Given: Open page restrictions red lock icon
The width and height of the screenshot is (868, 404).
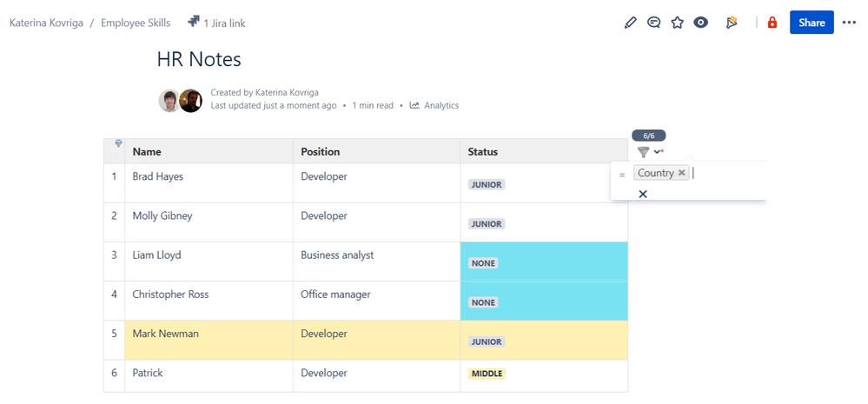Looking at the screenshot, I should click(x=772, y=23).
